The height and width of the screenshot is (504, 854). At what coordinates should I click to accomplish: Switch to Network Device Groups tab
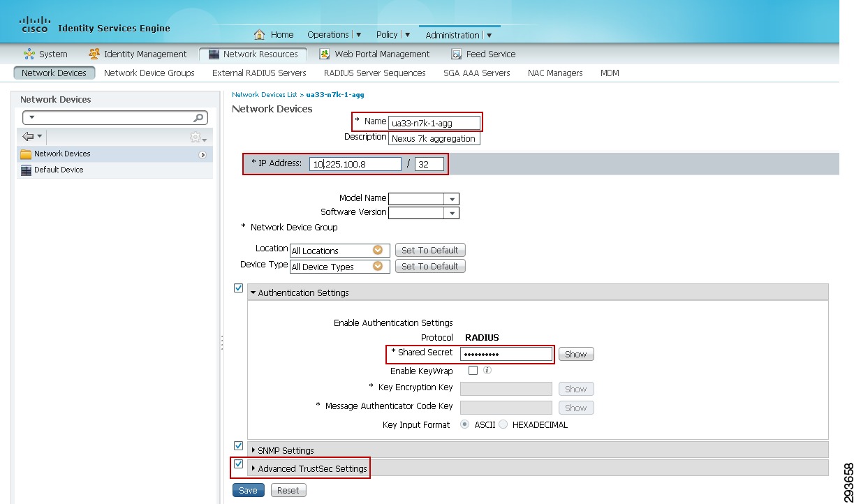point(149,73)
